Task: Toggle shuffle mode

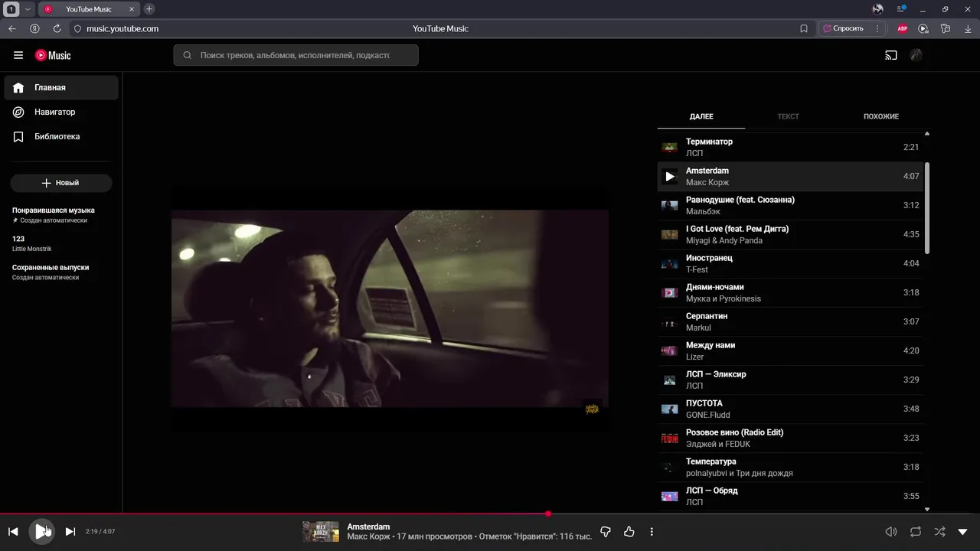Action: tap(939, 531)
